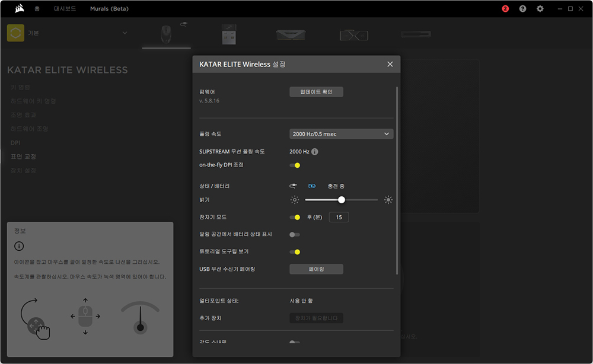This screenshot has height=364, width=593.
Task: Select the KATAR mouse device icon
Action: point(166,34)
